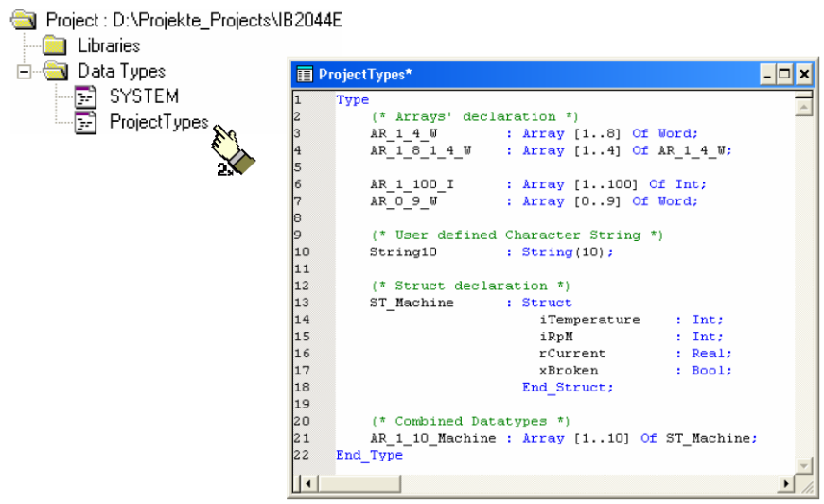This screenshot has height=504, width=824.
Task: Click the Libraries folder icon
Action: click(54, 45)
